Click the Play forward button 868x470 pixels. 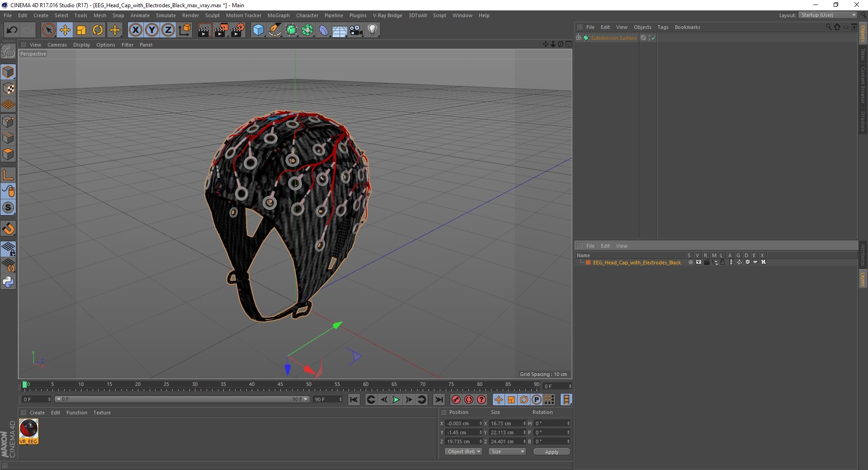pos(396,399)
